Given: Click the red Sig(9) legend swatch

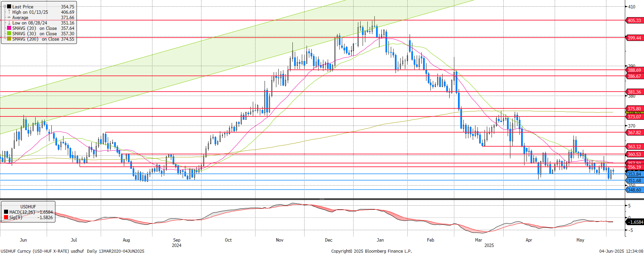Looking at the screenshot, I should (x=6, y=217).
